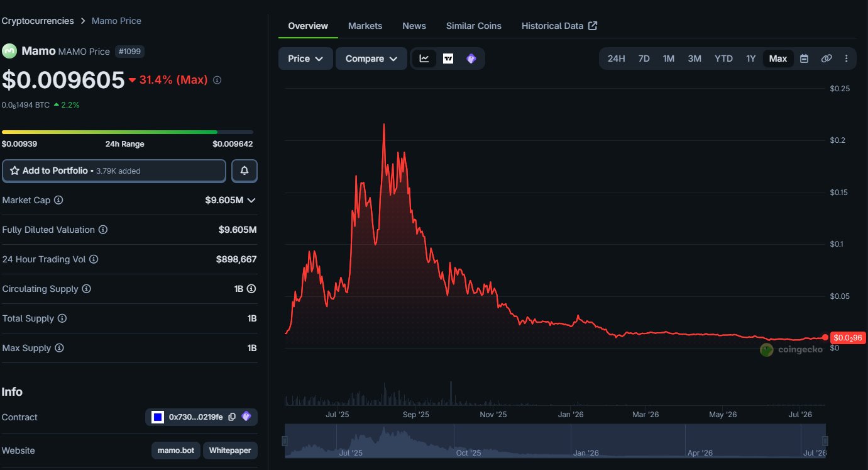This screenshot has height=470, width=868.
Task: Select 7D time range
Action: 644,59
